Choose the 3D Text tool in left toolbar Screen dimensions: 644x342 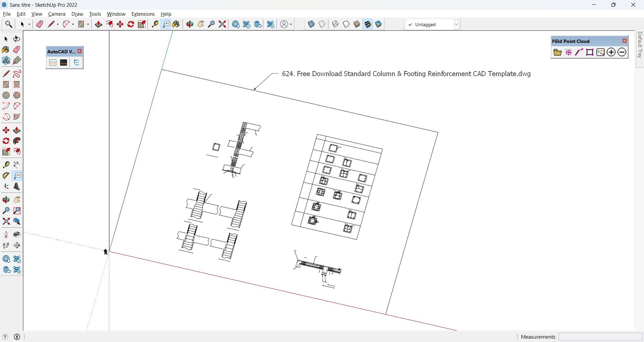pyautogui.click(x=17, y=186)
